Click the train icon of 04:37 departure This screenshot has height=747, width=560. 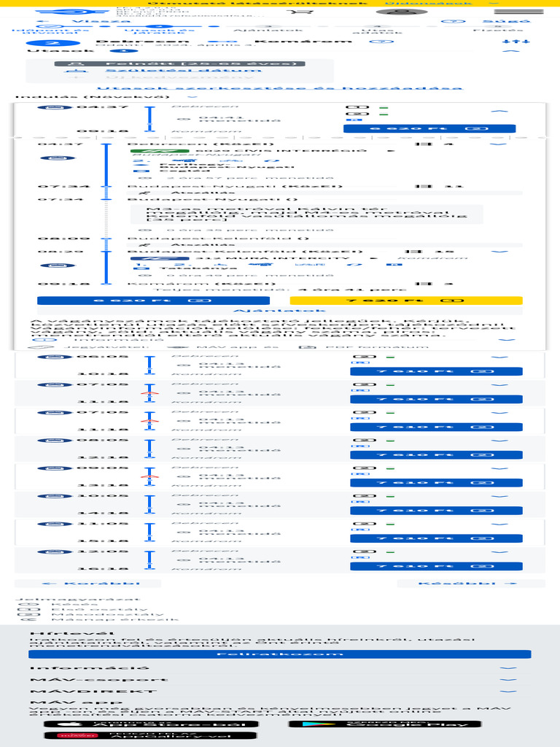pos(55,107)
